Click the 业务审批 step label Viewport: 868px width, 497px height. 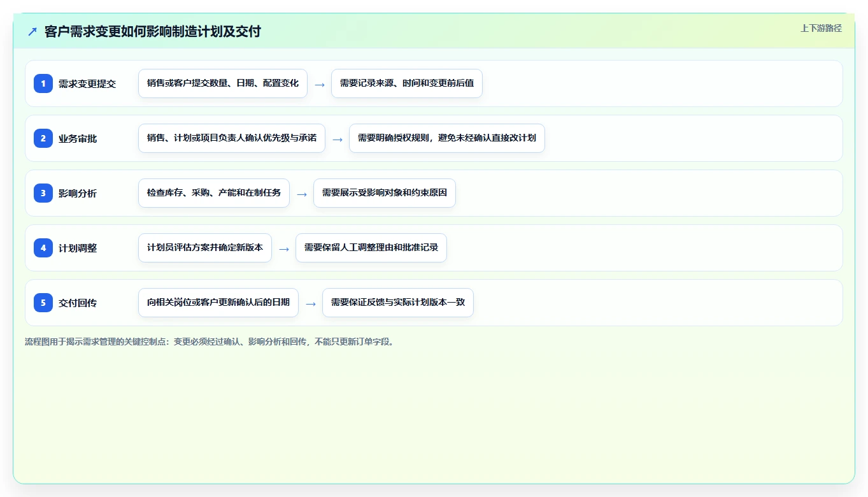click(x=78, y=138)
